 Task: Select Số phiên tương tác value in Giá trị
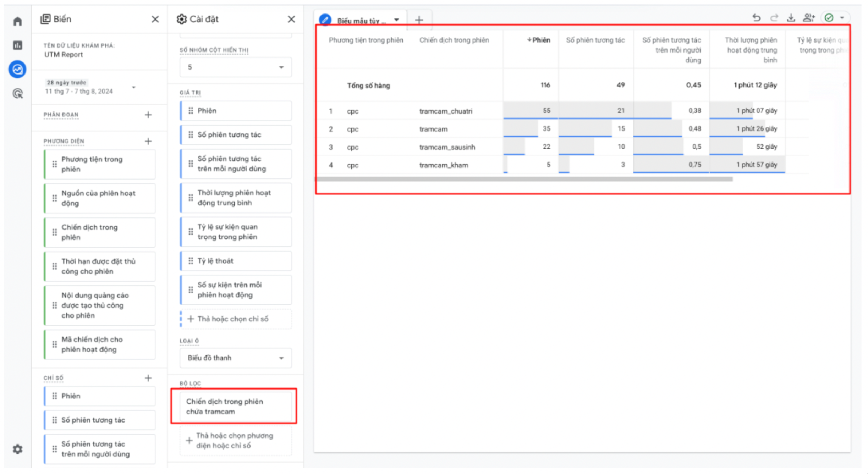click(x=236, y=135)
